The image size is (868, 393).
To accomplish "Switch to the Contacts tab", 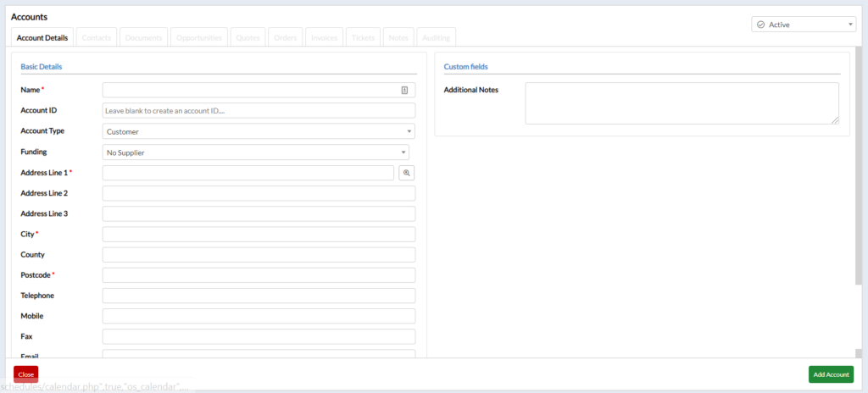I will click(x=97, y=38).
